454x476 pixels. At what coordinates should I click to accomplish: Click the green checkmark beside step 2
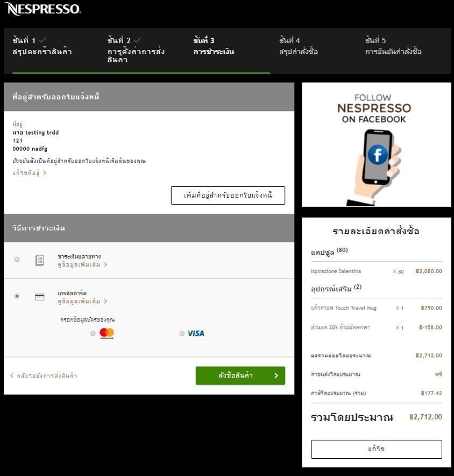(137, 40)
